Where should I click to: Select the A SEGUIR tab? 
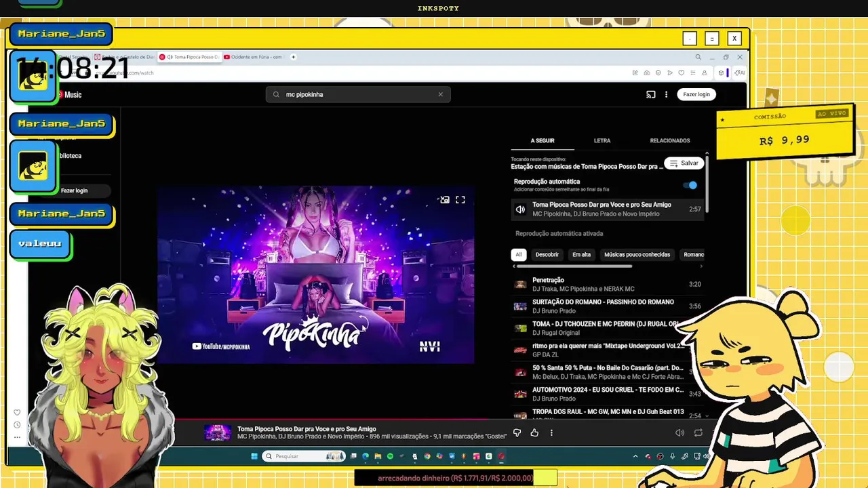(x=542, y=140)
